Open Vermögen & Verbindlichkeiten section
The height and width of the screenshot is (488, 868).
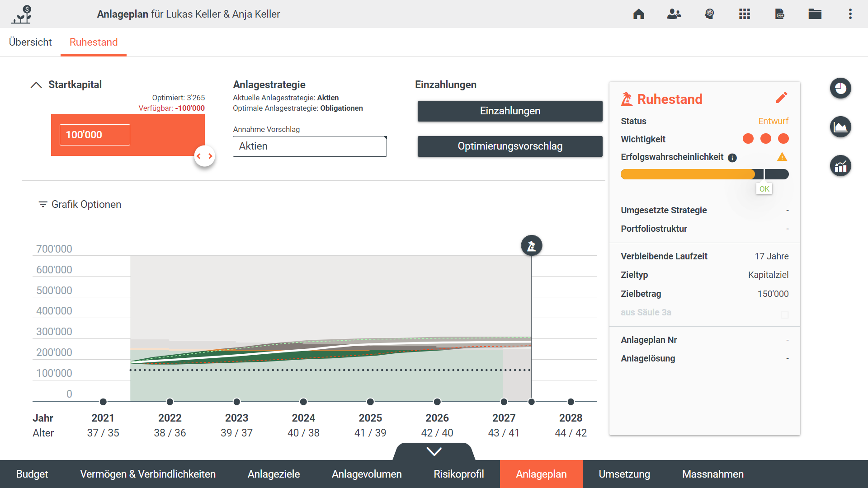[148, 474]
